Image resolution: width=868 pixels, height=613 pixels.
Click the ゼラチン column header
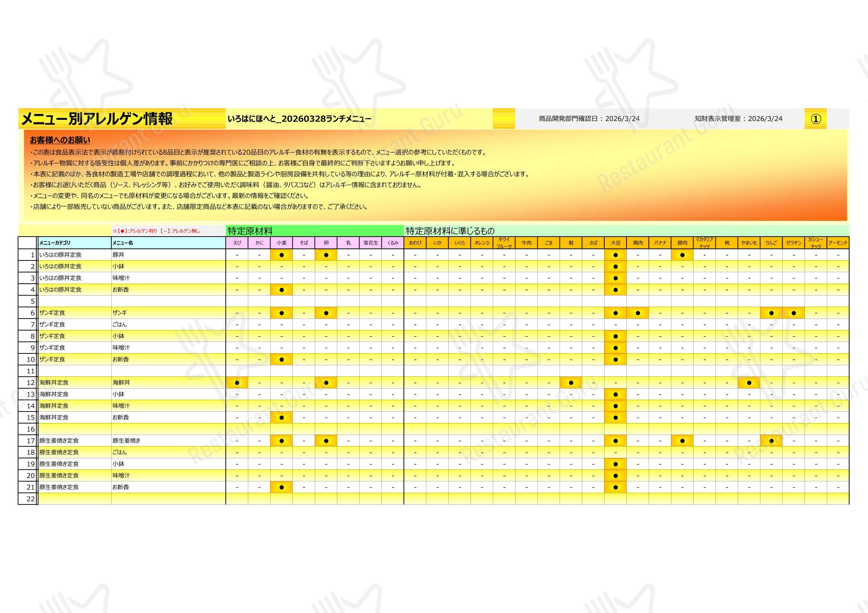793,243
